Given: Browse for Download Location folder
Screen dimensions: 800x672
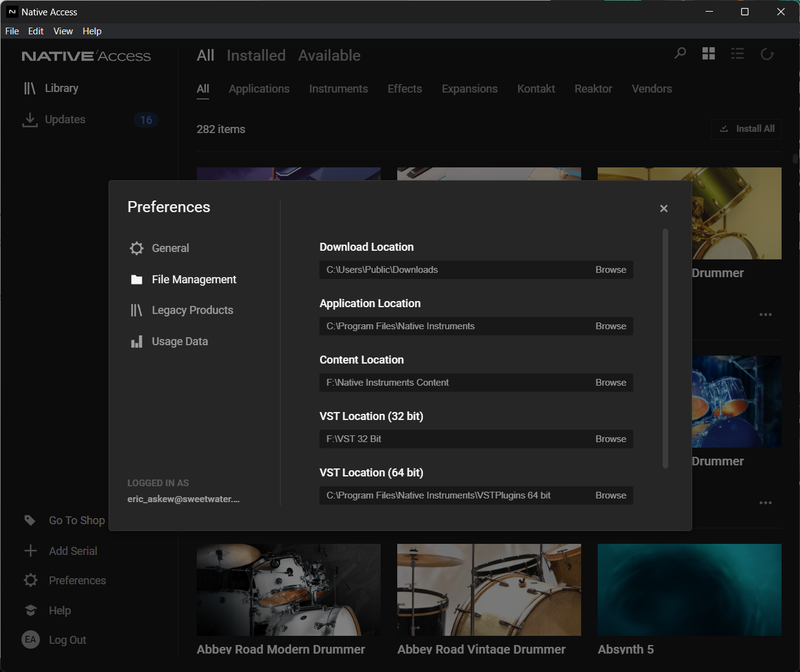Looking at the screenshot, I should point(611,270).
